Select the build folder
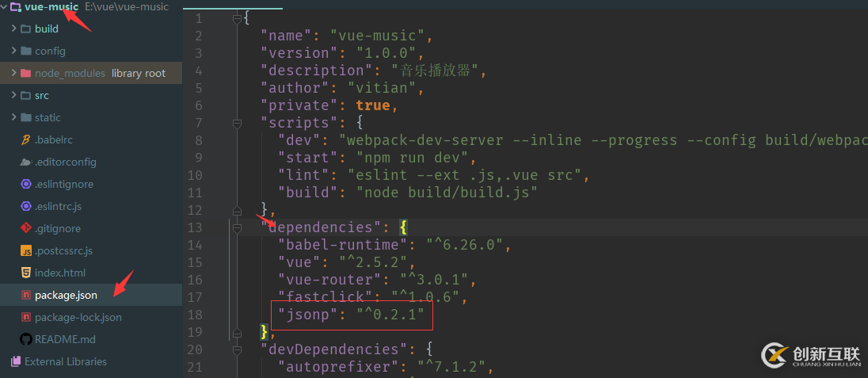This screenshot has height=378, width=868. tap(47, 29)
